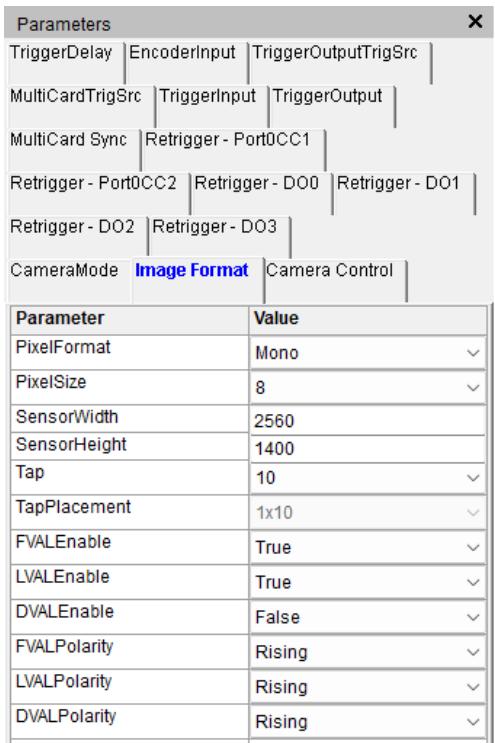Open the DVALPolarity dropdown
This screenshot has height=743, width=495.
click(x=368, y=722)
